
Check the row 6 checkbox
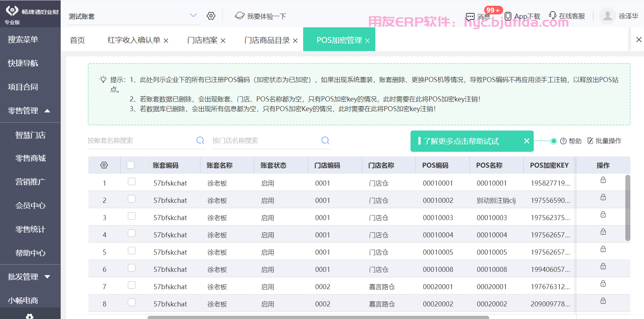(131, 268)
